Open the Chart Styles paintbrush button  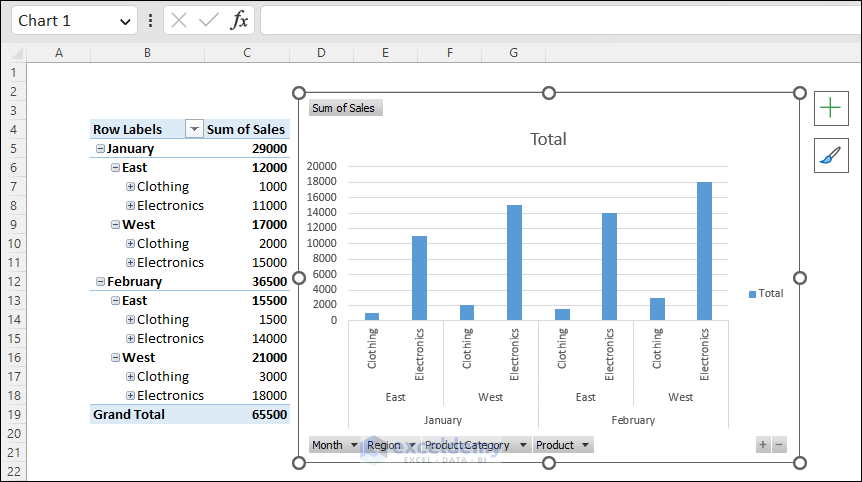click(831, 156)
